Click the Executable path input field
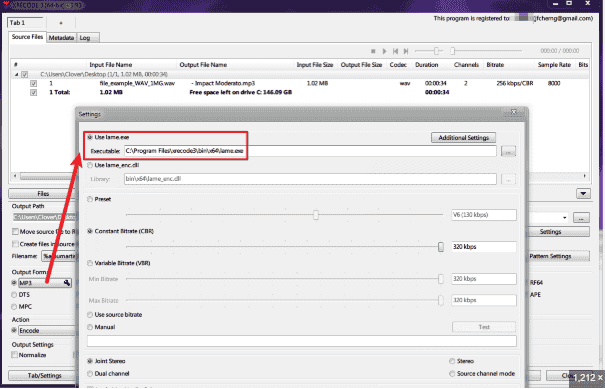 (x=310, y=151)
